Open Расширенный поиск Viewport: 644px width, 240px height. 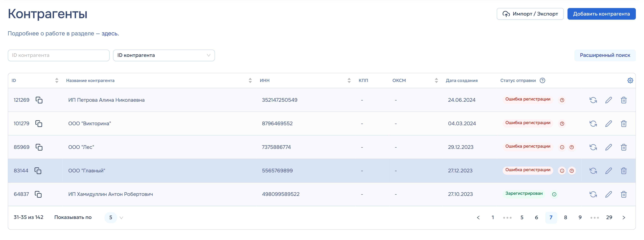click(x=605, y=55)
